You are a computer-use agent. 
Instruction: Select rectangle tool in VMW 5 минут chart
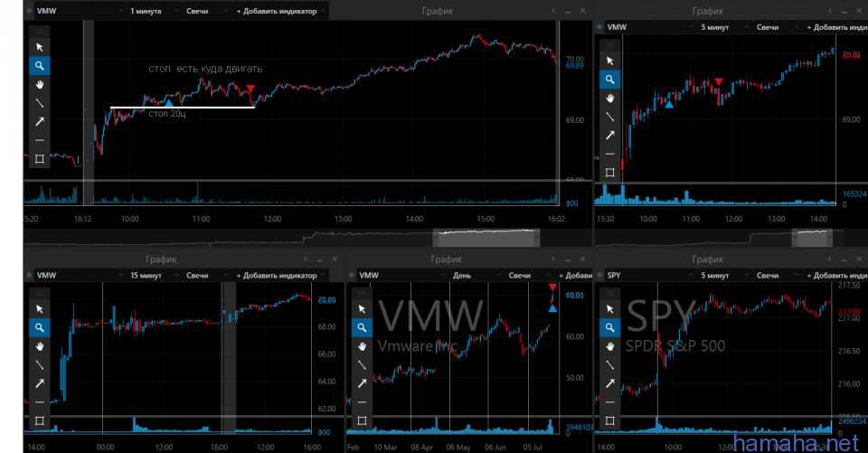(609, 172)
